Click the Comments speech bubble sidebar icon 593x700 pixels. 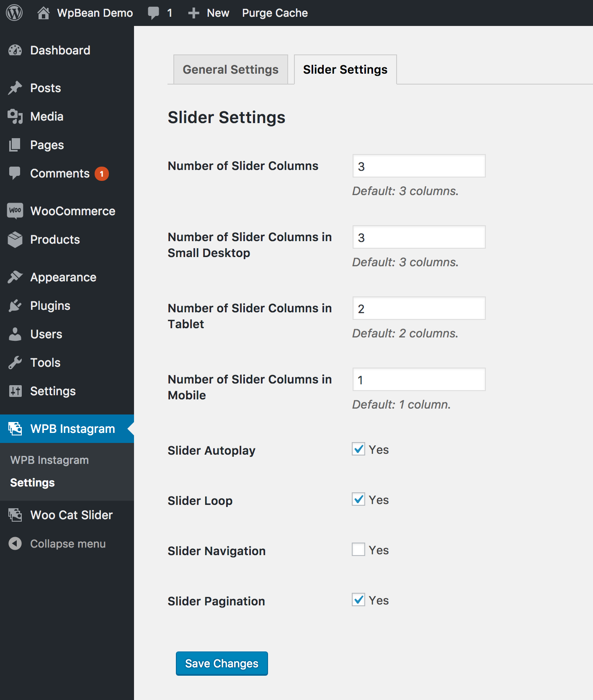tap(15, 173)
